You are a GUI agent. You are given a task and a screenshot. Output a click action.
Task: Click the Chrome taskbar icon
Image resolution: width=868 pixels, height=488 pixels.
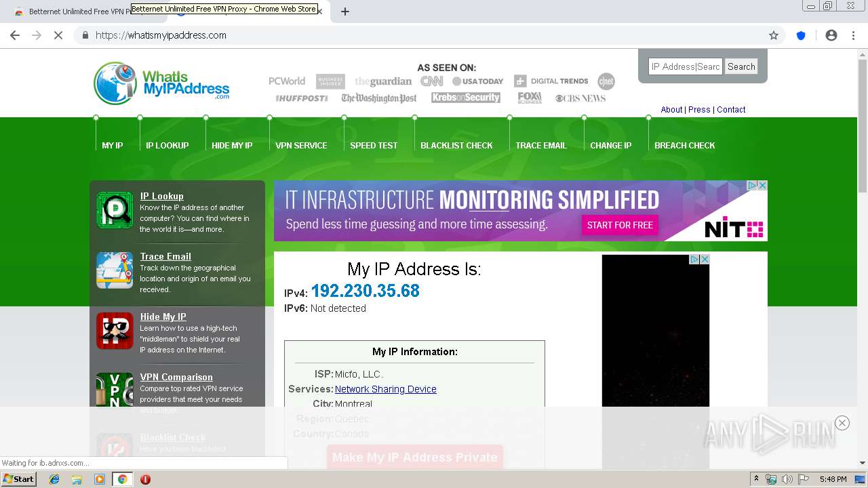click(x=123, y=479)
